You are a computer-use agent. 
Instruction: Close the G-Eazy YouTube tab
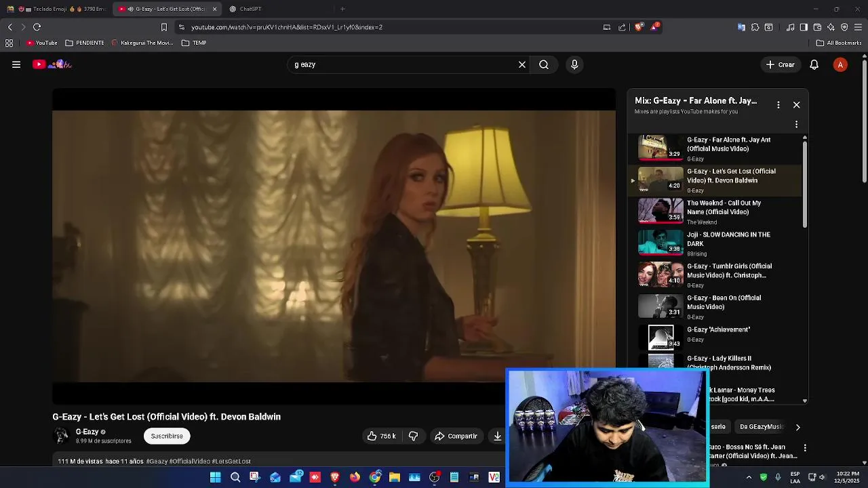215,9
